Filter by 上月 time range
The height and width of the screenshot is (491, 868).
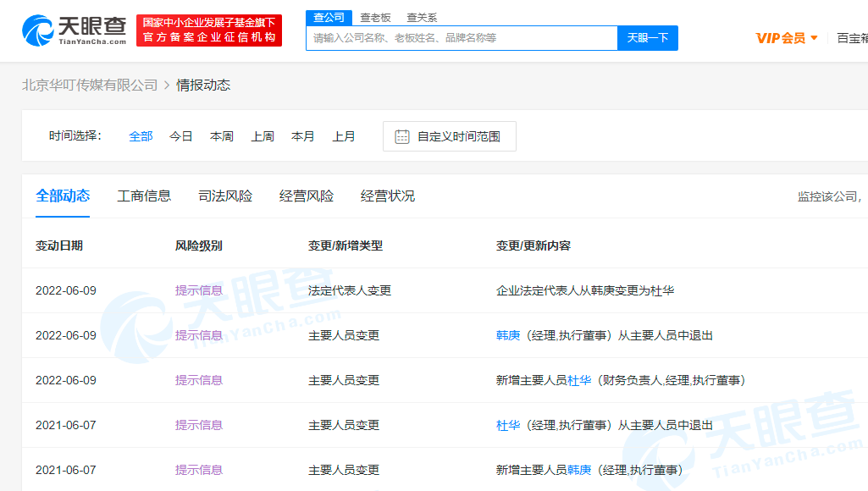(344, 136)
